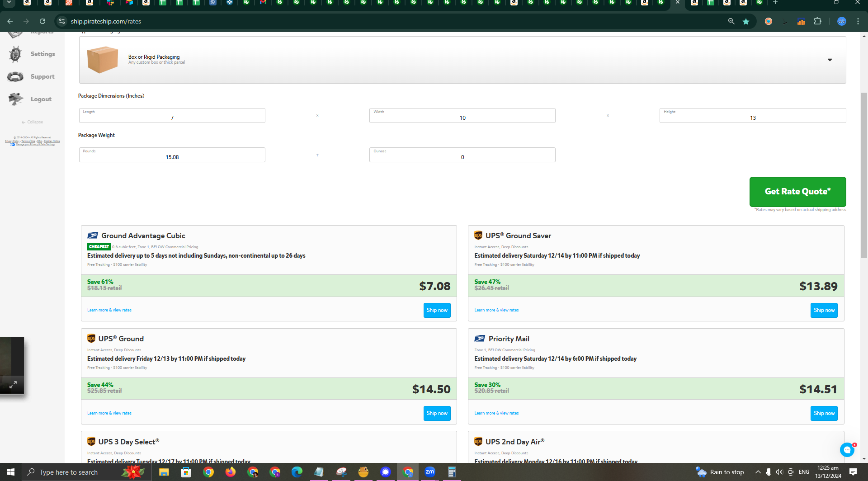Click the Get Rate Quote button

[797, 192]
